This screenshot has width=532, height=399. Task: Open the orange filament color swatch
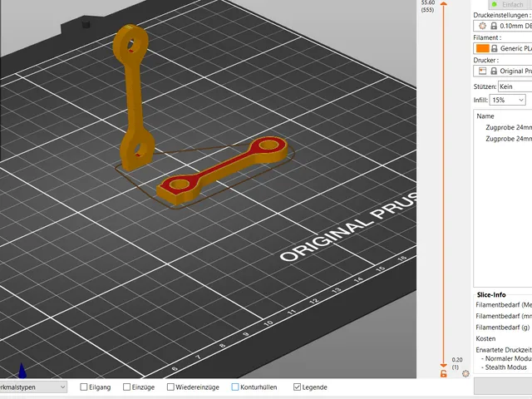click(x=482, y=48)
